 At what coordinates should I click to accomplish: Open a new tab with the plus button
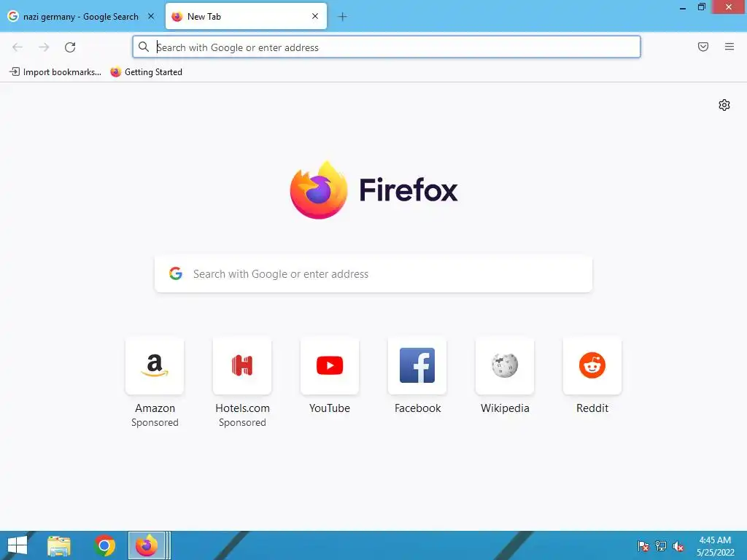(x=342, y=17)
